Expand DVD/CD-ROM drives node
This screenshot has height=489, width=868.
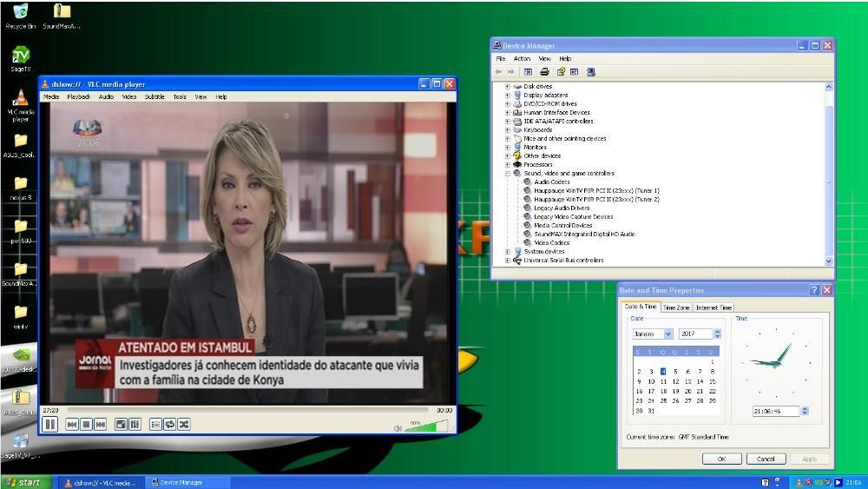[x=508, y=104]
